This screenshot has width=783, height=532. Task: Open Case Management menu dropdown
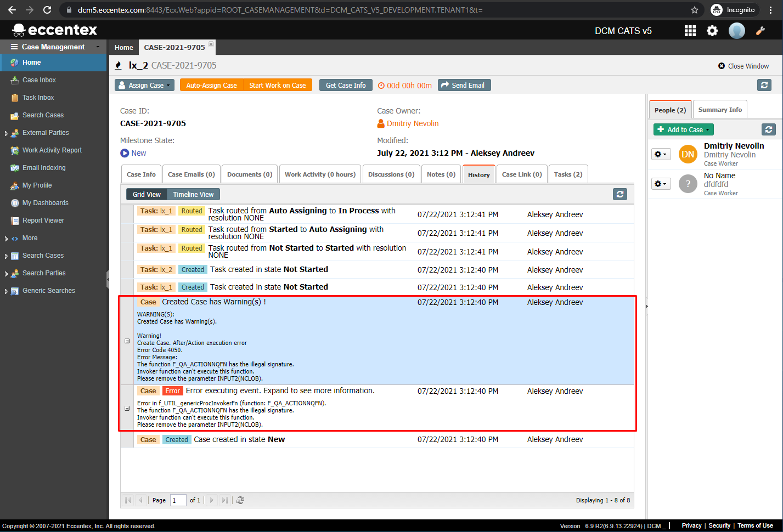pyautogui.click(x=53, y=47)
